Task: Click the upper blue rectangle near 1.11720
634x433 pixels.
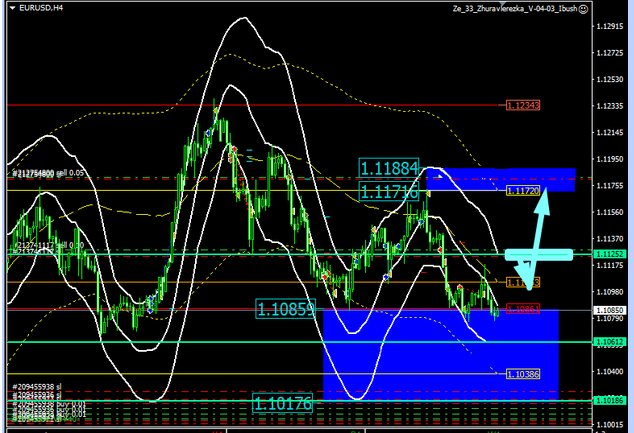Action: pyautogui.click(x=500, y=179)
